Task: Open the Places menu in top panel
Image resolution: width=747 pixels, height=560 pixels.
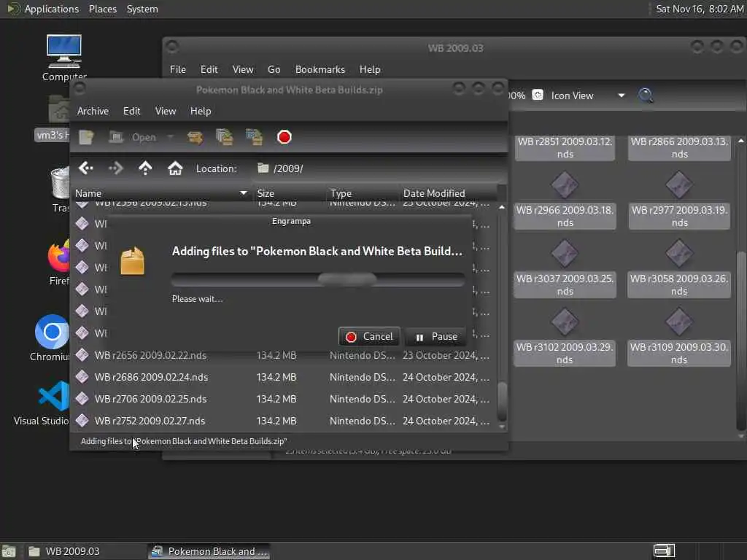Action: 103,9
